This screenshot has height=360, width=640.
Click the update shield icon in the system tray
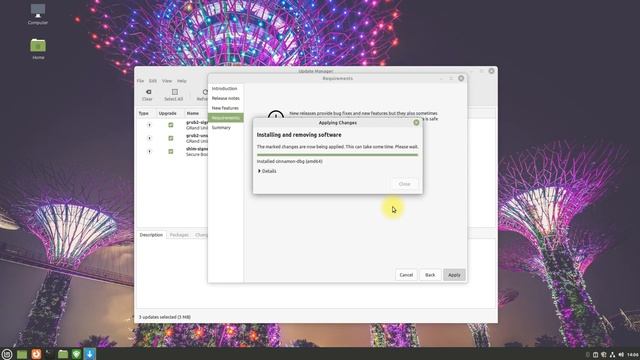[x=604, y=355]
